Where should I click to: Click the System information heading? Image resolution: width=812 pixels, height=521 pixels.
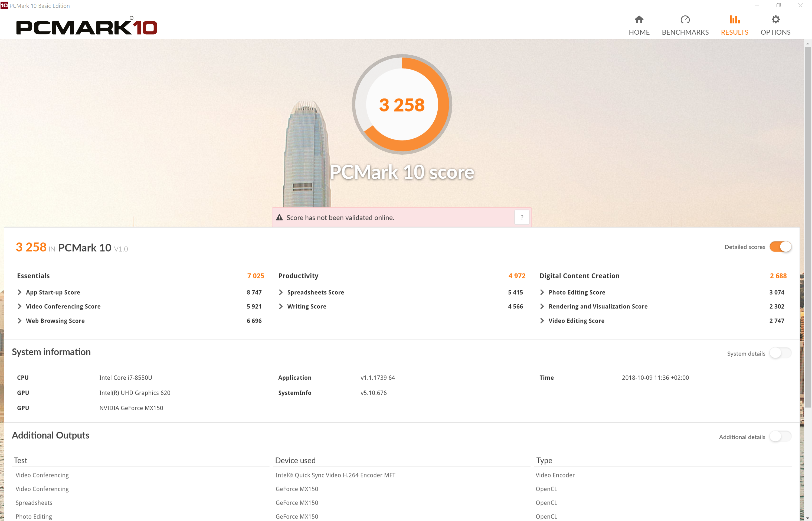click(x=51, y=352)
